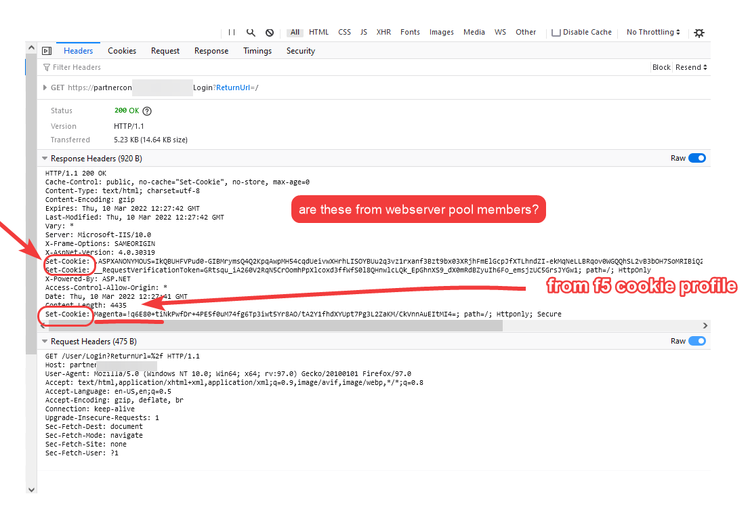Click the '200 OK' status value

click(x=127, y=111)
